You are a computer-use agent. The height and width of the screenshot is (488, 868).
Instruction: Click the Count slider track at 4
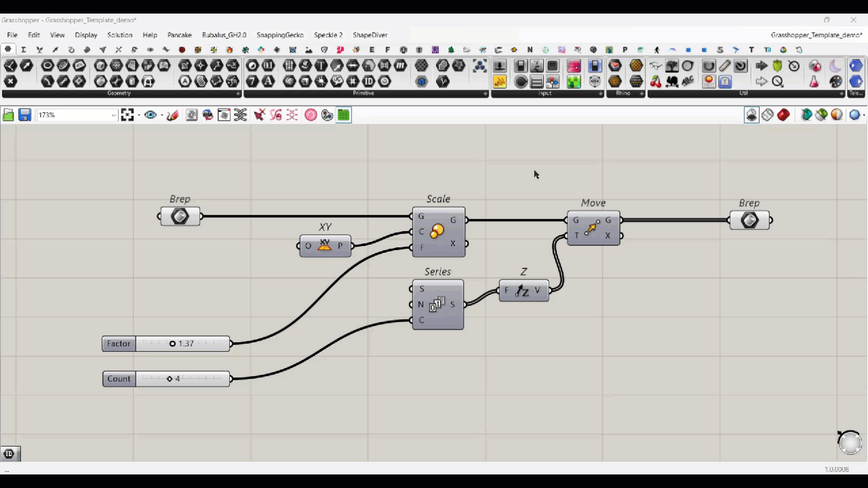pyautogui.click(x=182, y=379)
